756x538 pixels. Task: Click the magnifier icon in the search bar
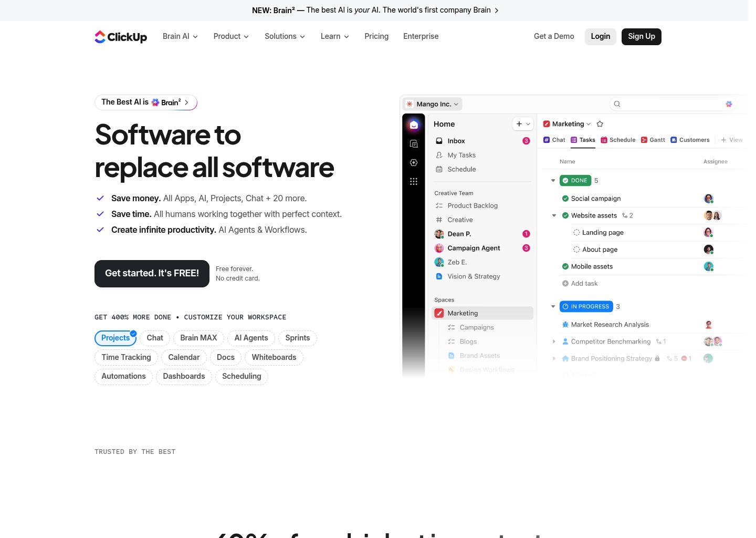[617, 104]
